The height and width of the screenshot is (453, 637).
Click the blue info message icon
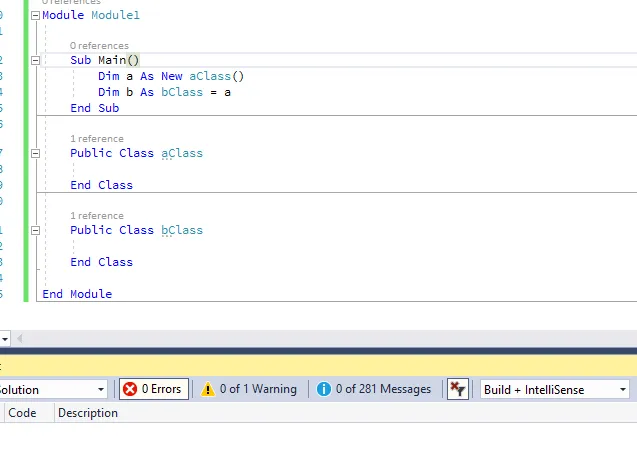point(324,389)
